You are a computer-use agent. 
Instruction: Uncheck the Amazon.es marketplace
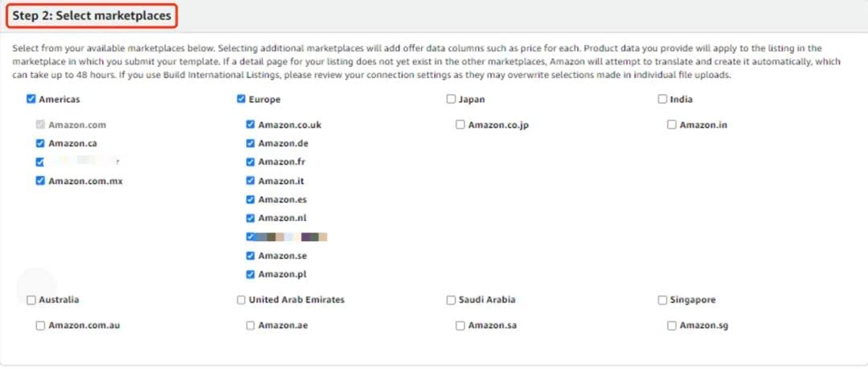251,199
